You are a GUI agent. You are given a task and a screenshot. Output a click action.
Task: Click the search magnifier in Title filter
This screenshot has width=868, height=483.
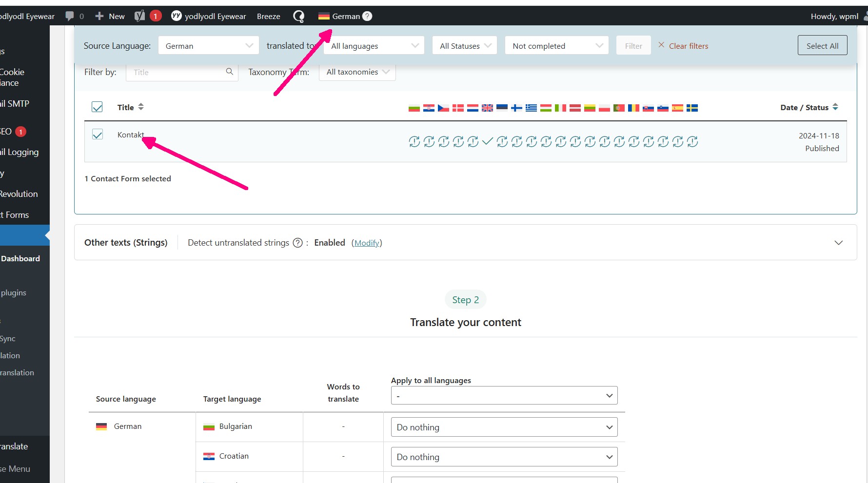coord(229,72)
